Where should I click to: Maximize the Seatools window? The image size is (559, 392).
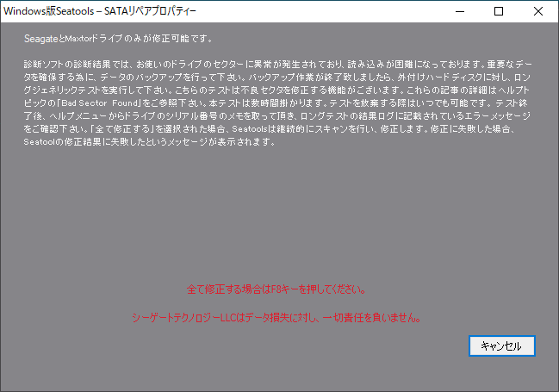pyautogui.click(x=499, y=11)
